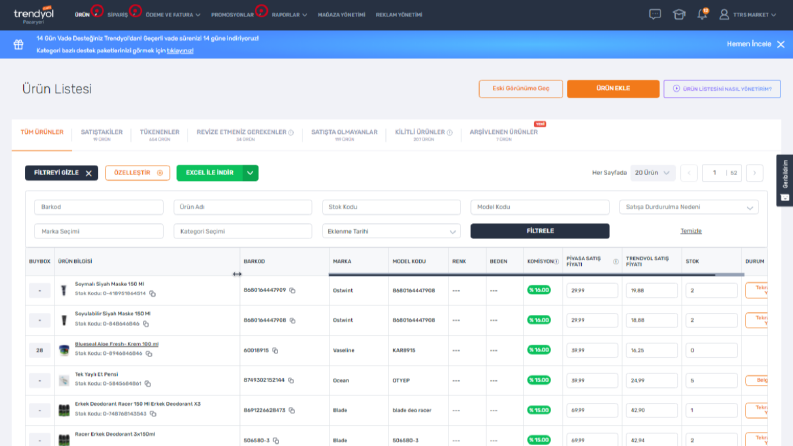The image size is (793, 446).
Task: Open the Trendyol Academy graduation cap icon
Action: [x=679, y=14]
